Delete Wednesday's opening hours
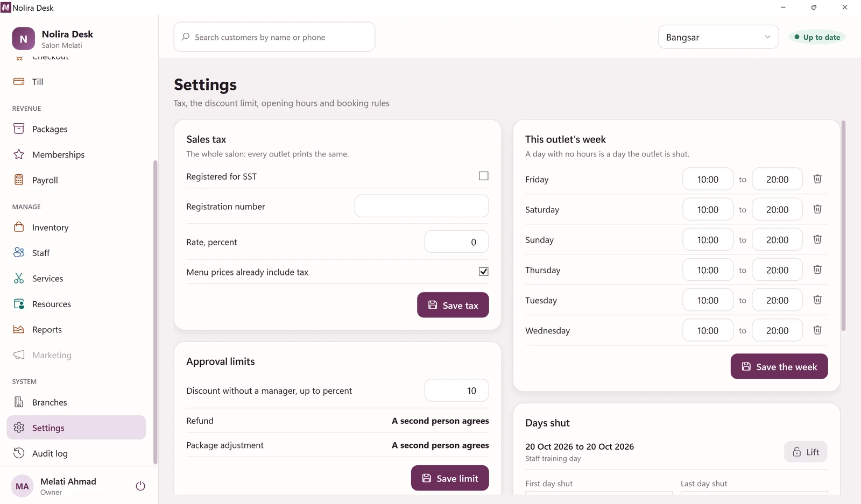The width and height of the screenshot is (861, 504). tap(817, 330)
